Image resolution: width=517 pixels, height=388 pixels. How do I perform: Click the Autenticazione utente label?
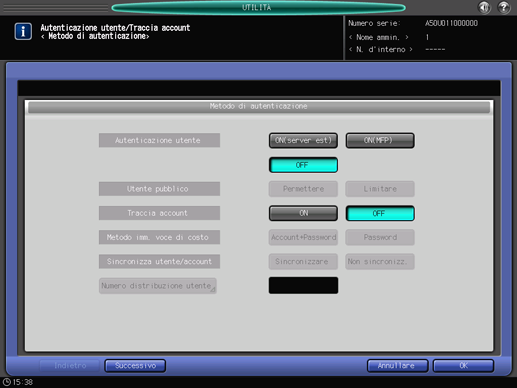159,140
